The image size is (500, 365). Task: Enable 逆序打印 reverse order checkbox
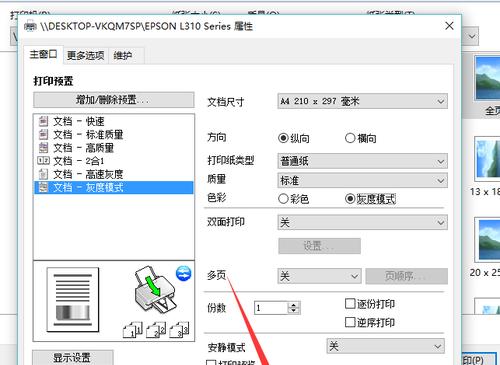click(350, 322)
